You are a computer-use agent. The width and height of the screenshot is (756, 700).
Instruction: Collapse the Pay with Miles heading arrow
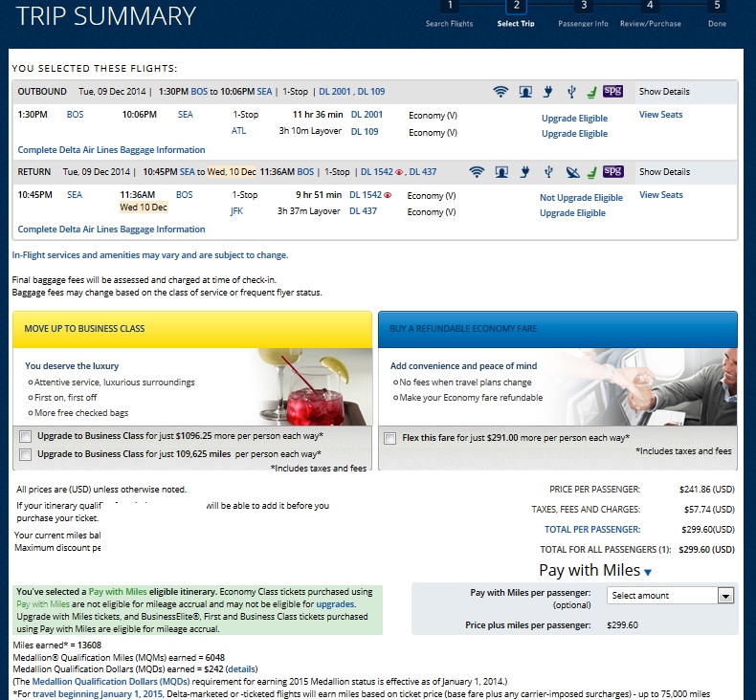[648, 573]
